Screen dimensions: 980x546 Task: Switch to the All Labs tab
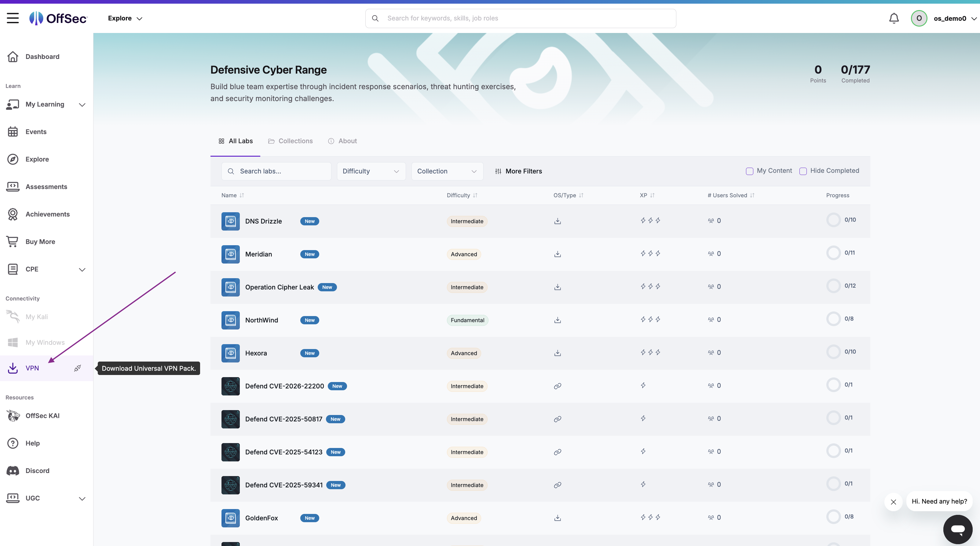tap(235, 141)
